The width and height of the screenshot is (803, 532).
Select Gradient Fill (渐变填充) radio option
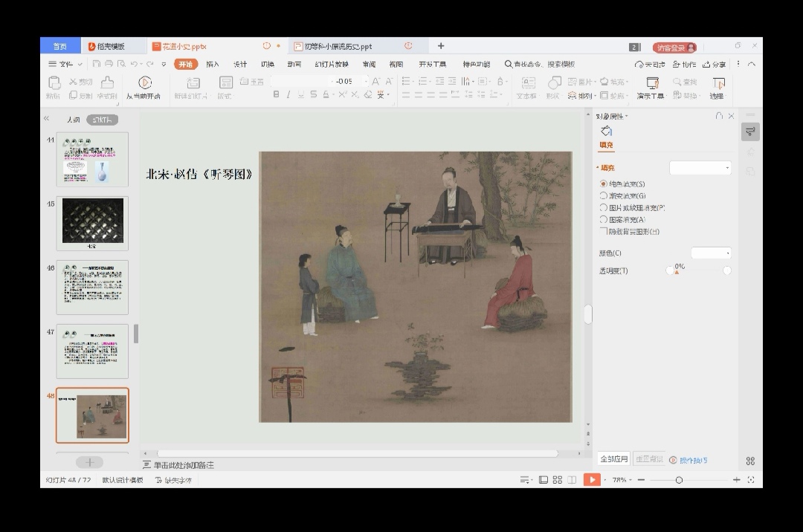click(604, 195)
